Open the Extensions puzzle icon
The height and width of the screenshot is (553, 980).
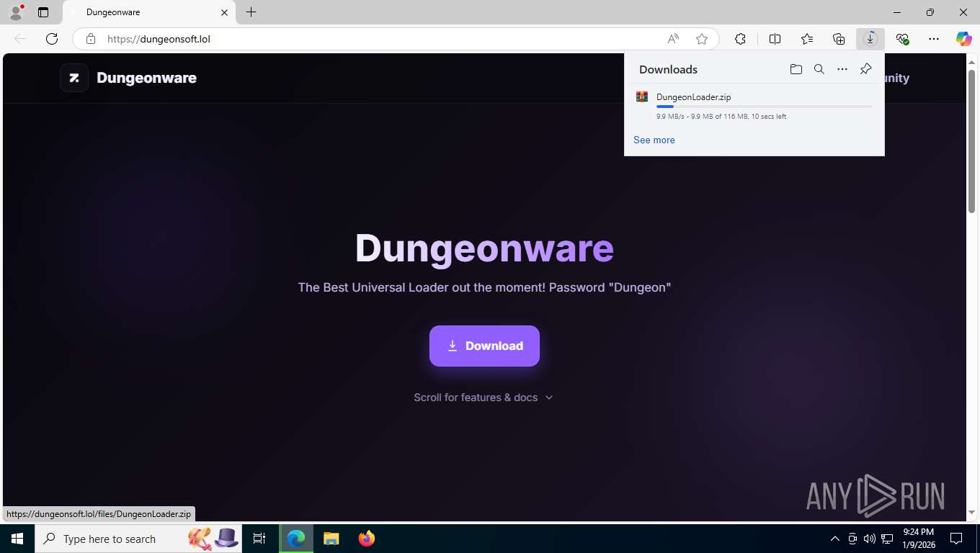click(x=740, y=39)
